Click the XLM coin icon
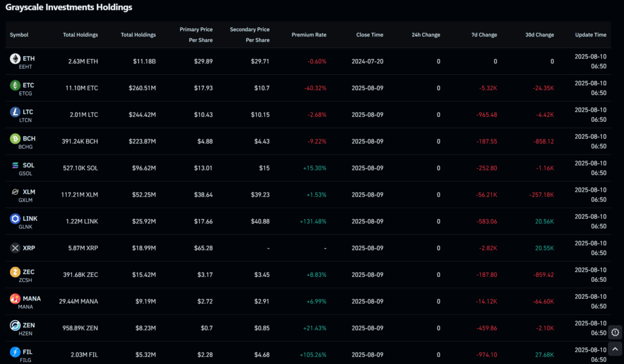This screenshot has height=364, width=624. 15,192
